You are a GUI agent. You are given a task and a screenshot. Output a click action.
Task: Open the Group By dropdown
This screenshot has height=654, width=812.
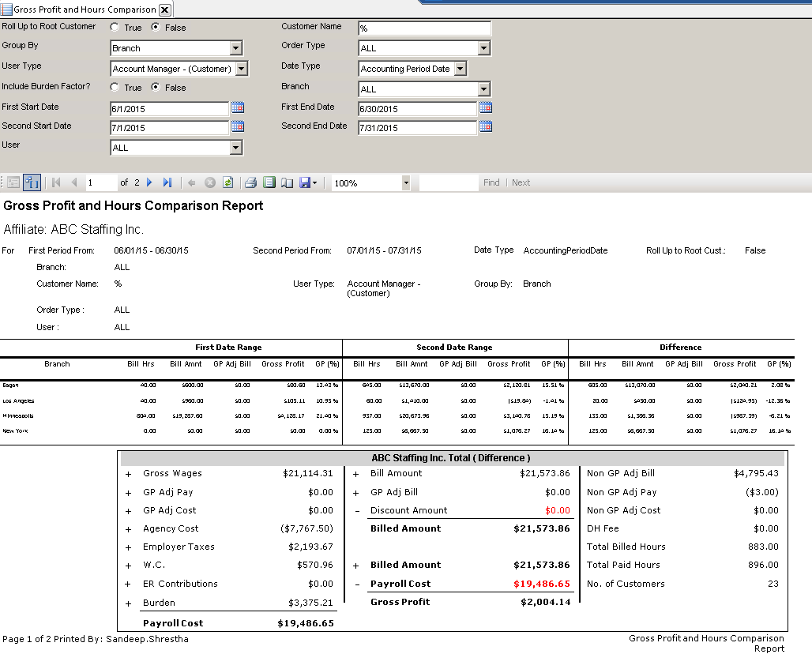(x=236, y=48)
